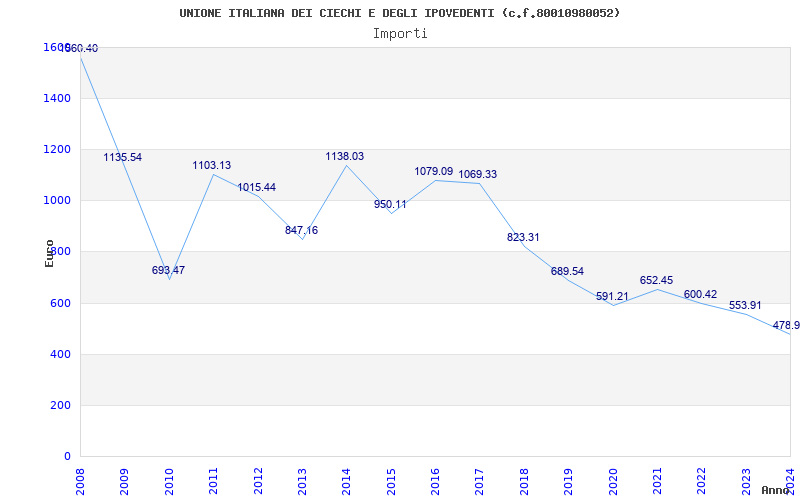Image resolution: width=800 pixels, height=500 pixels.
Task: Click the x-axis year 2017
Action: pyautogui.click(x=480, y=481)
